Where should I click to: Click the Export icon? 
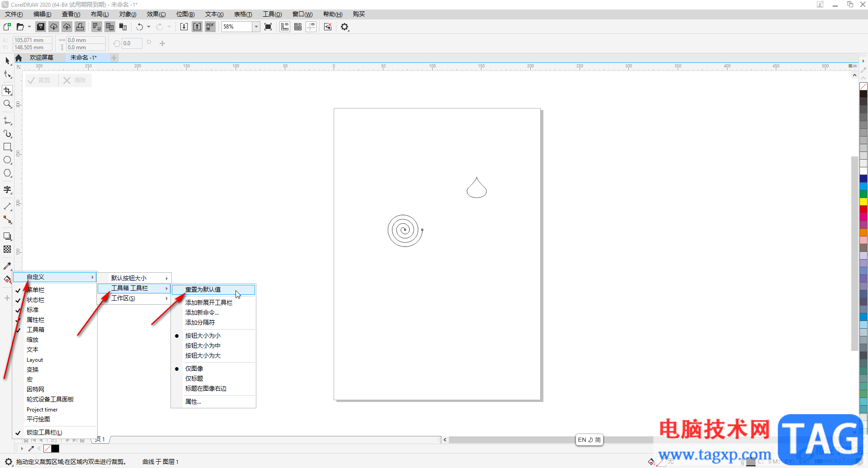(x=197, y=27)
